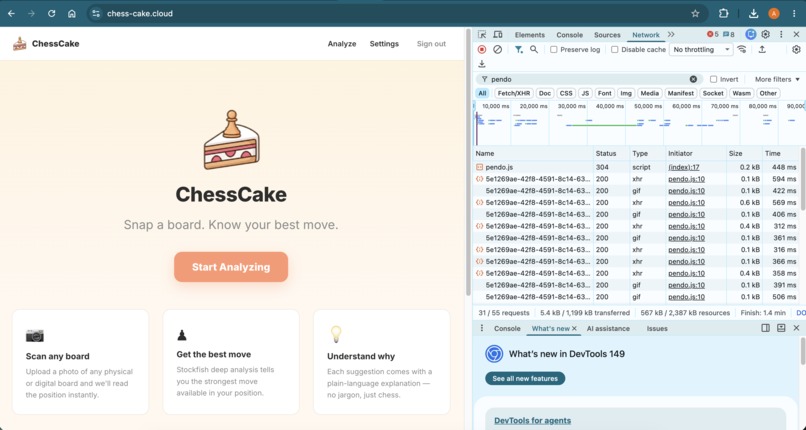The width and height of the screenshot is (806, 430).
Task: Open the (index):17 initiator link
Action: [684, 167]
